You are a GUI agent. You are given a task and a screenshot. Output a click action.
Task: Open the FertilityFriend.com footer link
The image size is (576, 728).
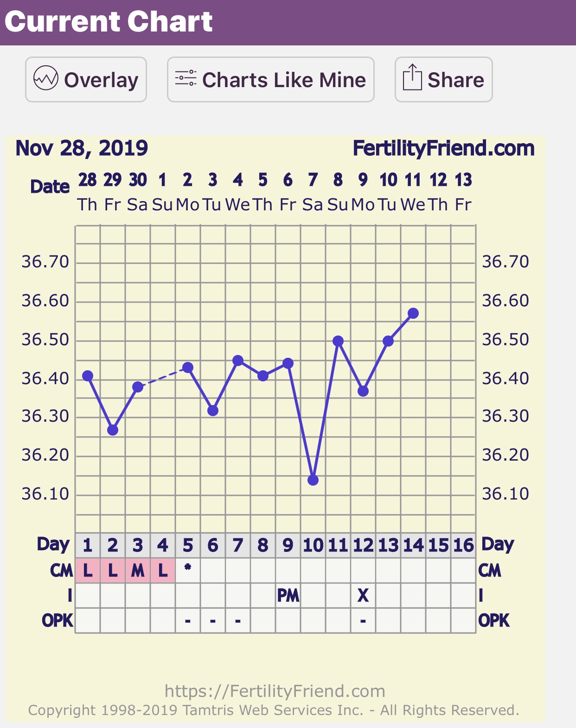275,691
